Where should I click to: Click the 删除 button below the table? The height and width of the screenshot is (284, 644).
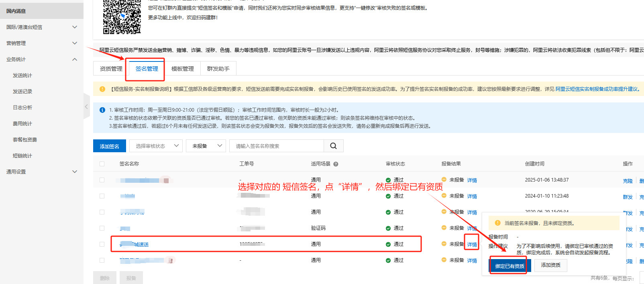pos(105,278)
